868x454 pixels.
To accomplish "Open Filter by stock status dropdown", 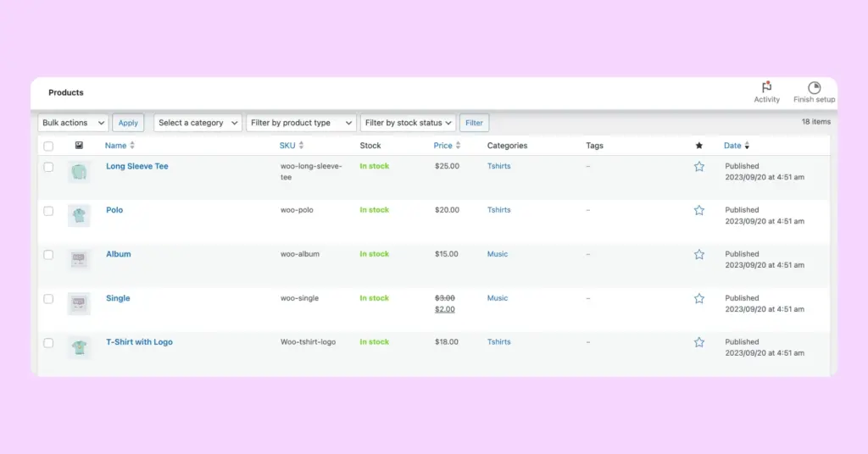I will point(409,123).
